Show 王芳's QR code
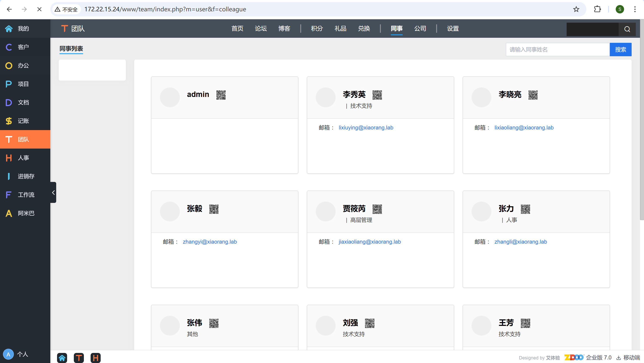 525,323
